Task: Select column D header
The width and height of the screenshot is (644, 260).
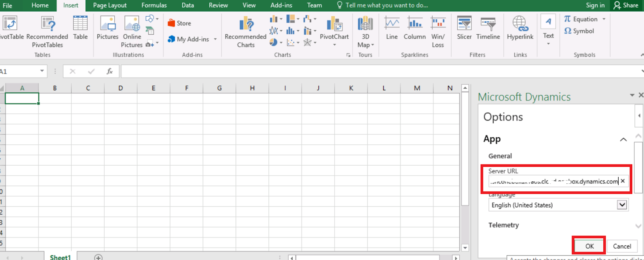Action: pyautogui.click(x=120, y=88)
